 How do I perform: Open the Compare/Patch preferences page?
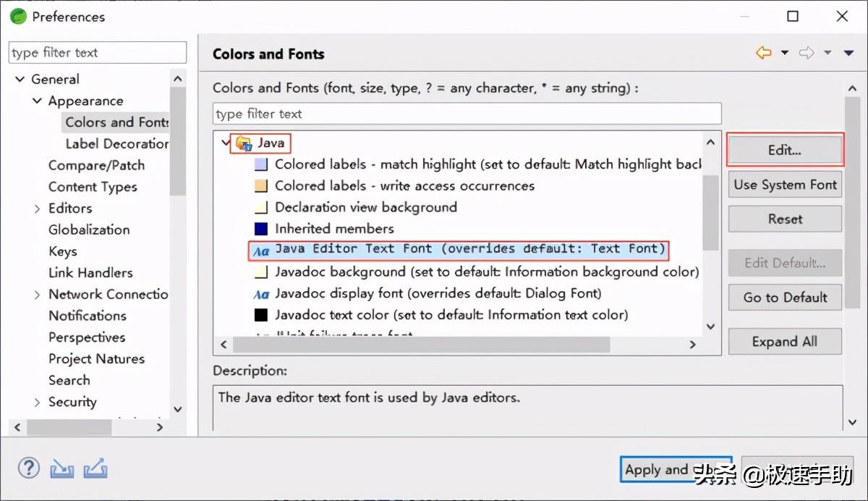click(x=96, y=165)
